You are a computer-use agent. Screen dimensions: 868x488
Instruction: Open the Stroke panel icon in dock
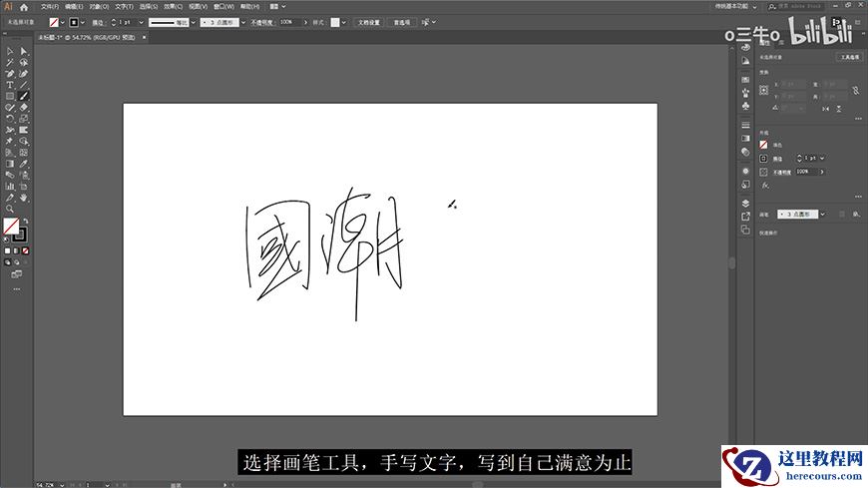(745, 125)
